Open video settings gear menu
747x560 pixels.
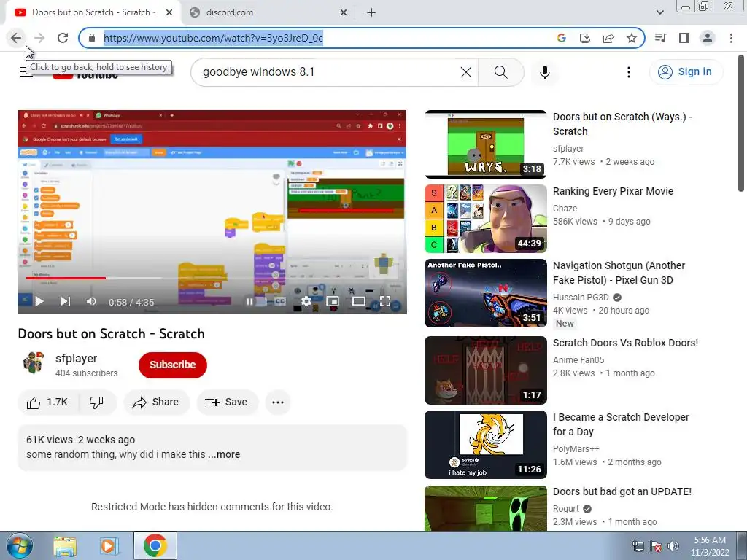pyautogui.click(x=306, y=301)
